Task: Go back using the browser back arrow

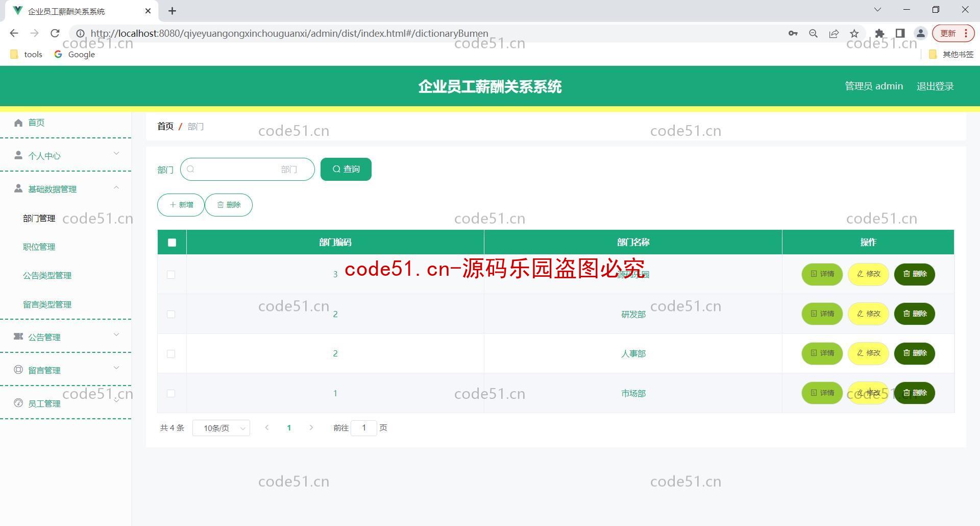Action: point(14,33)
